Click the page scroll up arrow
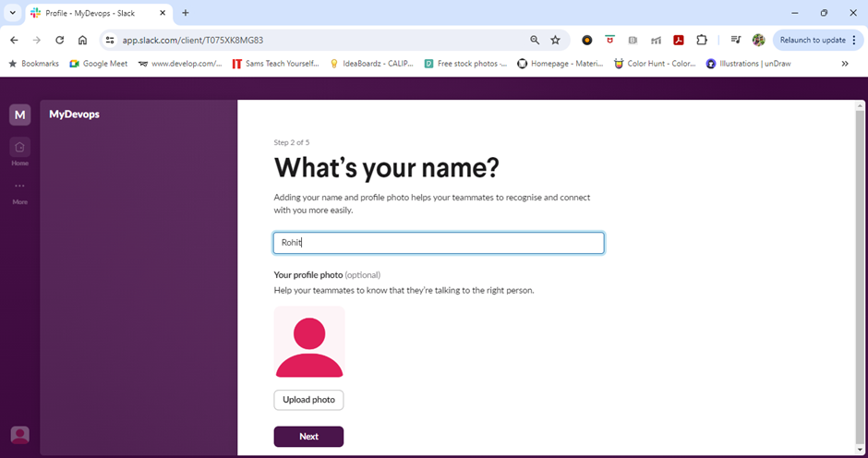The image size is (868, 458). pyautogui.click(x=860, y=105)
